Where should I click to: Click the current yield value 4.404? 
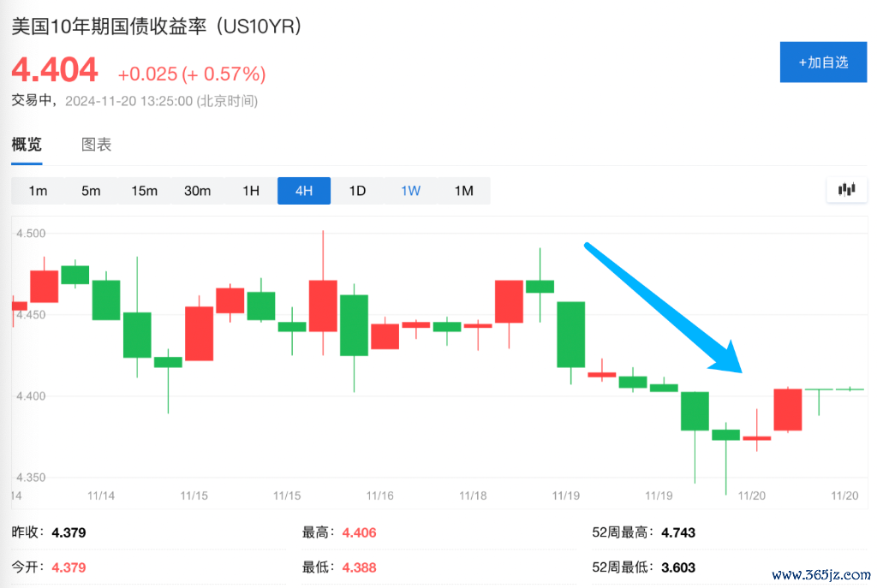(55, 70)
